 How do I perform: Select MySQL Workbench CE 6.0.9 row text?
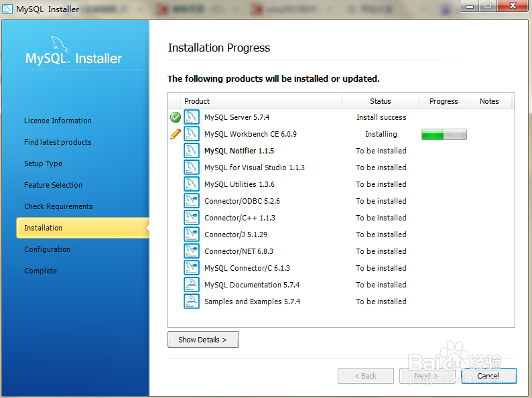(251, 134)
